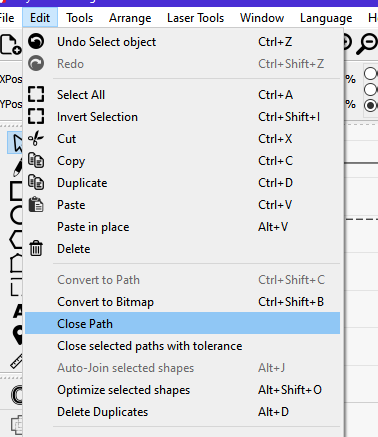Choose Delete Duplicates menu entry
Screen dimensions: 378x437
tap(183, 412)
